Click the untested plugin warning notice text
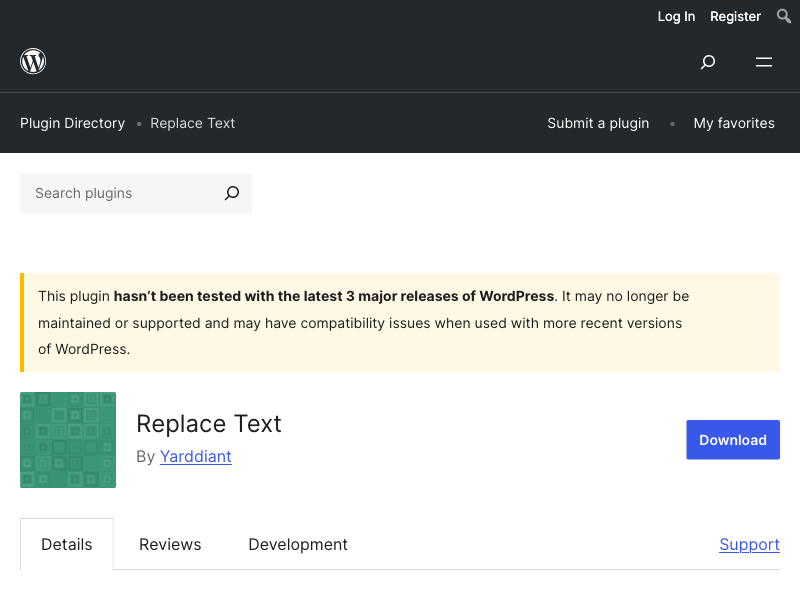The height and width of the screenshot is (600, 800). (363, 322)
